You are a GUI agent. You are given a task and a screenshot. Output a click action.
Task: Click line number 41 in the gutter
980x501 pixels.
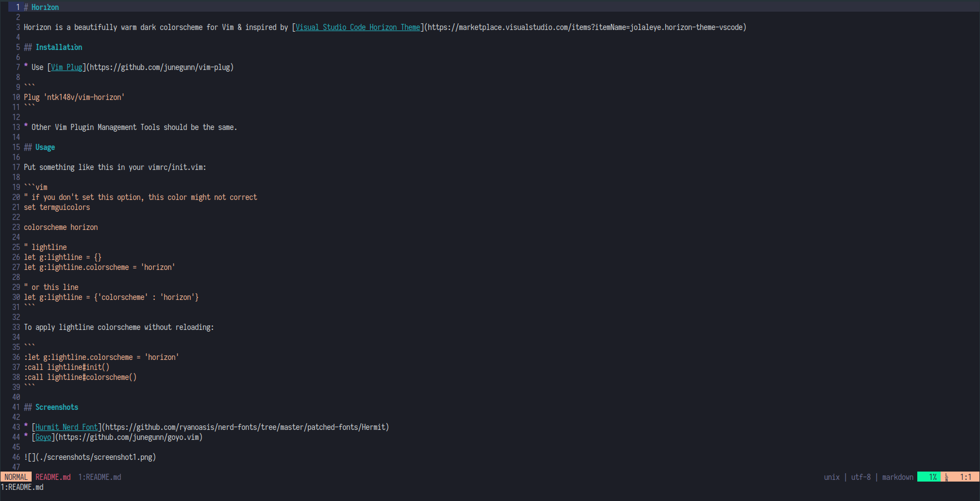coord(16,407)
